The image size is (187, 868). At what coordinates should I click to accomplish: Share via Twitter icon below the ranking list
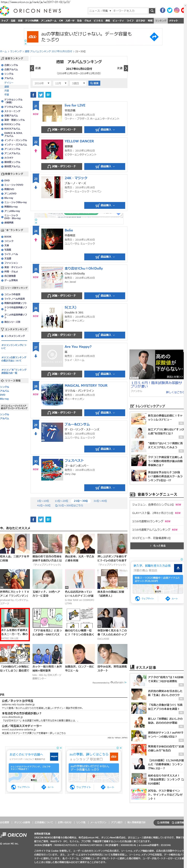click(x=41, y=519)
